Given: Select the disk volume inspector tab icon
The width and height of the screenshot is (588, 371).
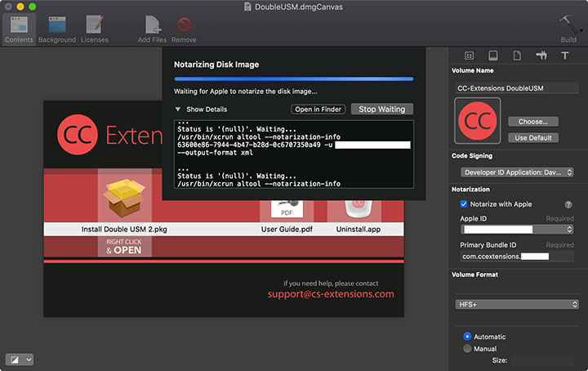Looking at the screenshot, I should tap(493, 56).
